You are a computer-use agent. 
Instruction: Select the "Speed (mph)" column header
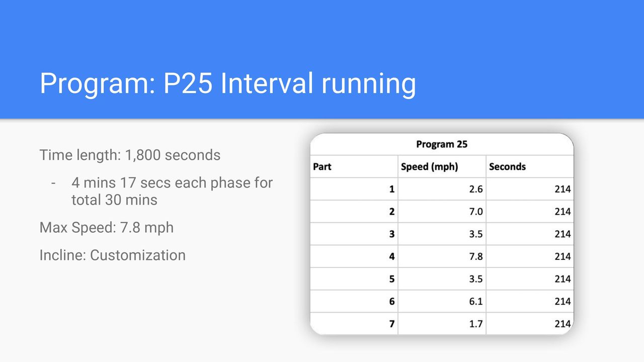pos(442,166)
